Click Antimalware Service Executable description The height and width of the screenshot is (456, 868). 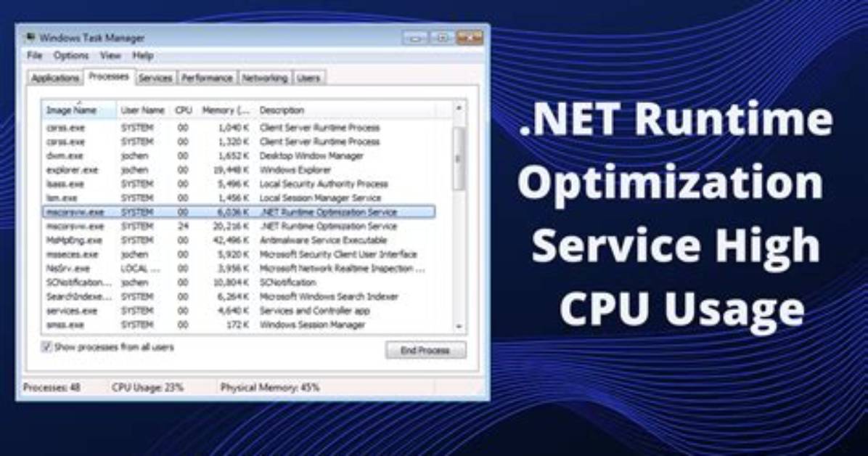[323, 240]
